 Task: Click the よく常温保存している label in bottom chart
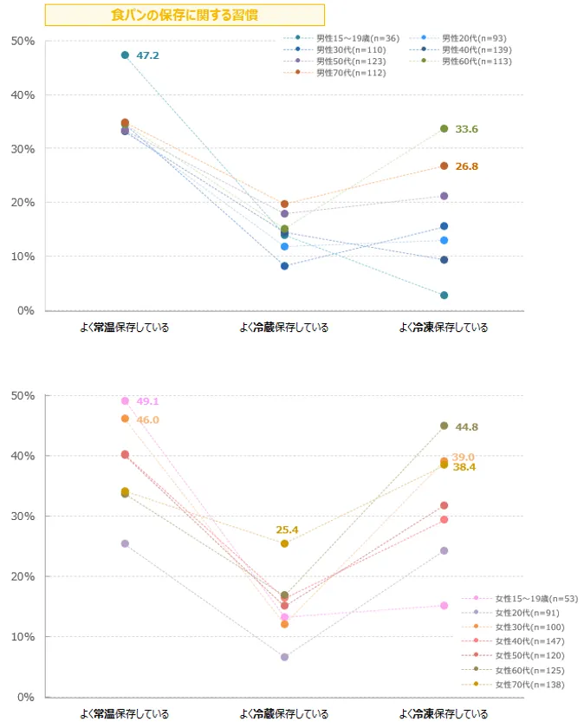point(125,714)
